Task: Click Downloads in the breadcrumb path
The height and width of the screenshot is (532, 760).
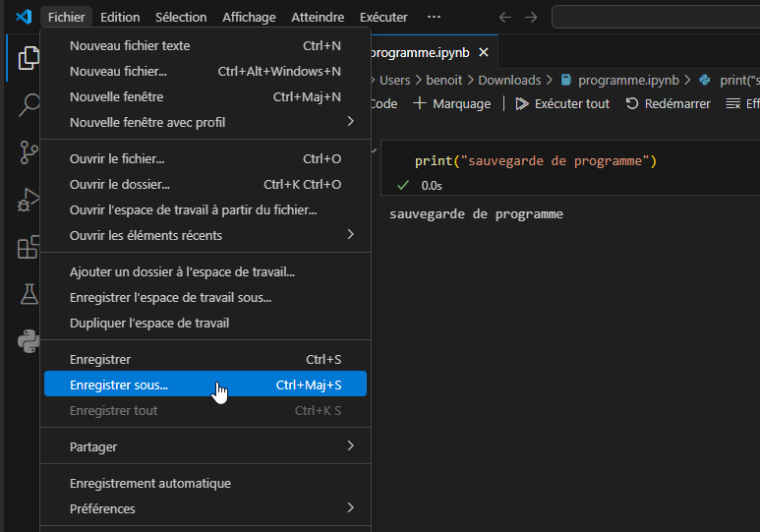Action: pos(509,80)
